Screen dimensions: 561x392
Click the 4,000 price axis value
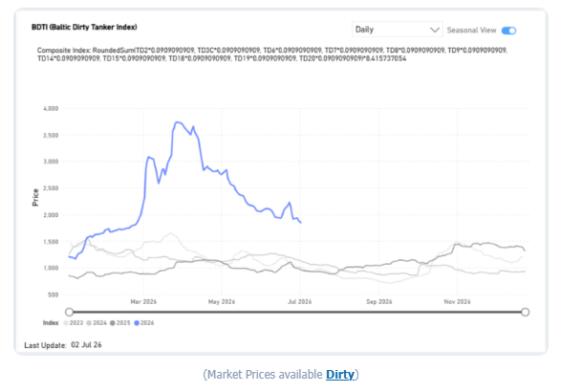(51, 108)
